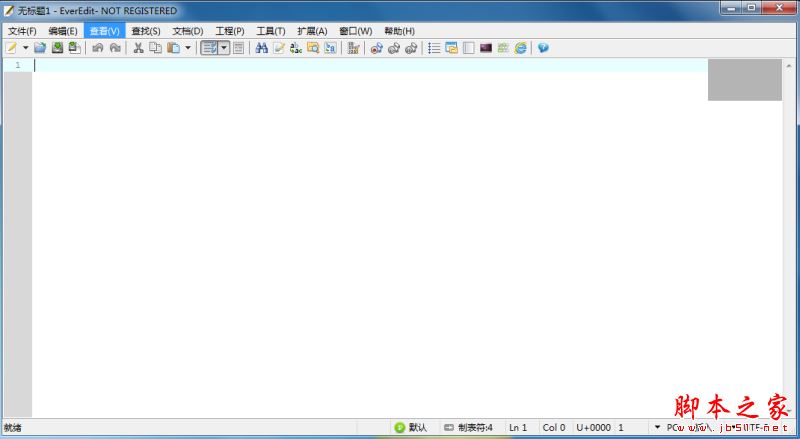800x439 pixels.
Task: Open the 窗口(W) menu
Action: [356, 31]
